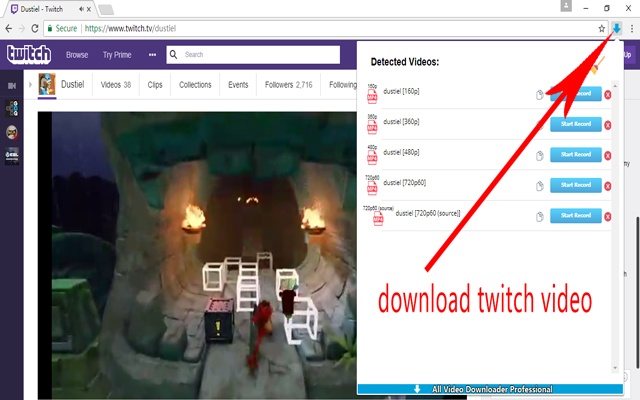Image resolution: width=640 pixels, height=400 pixels.
Task: Open ESL channel icon in sidebar
Action: pos(12,156)
